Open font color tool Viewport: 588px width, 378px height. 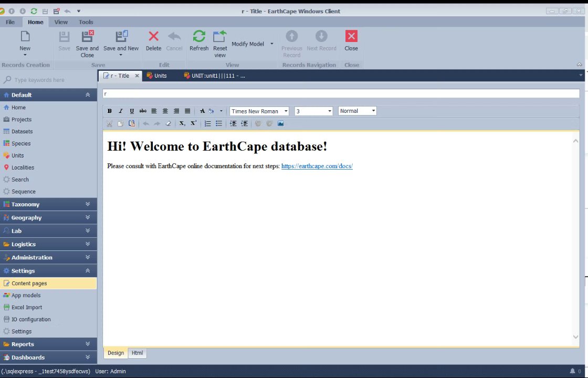point(203,111)
